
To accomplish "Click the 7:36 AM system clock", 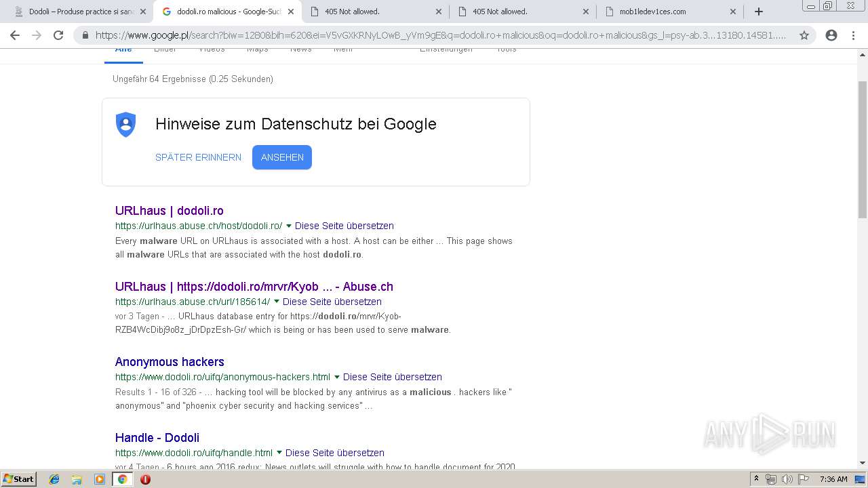I will click(833, 479).
